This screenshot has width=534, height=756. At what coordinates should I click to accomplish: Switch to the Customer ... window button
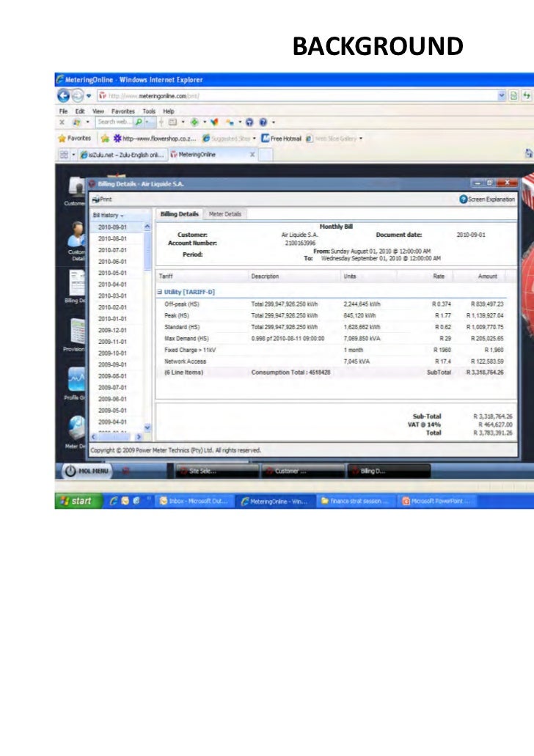[303, 471]
